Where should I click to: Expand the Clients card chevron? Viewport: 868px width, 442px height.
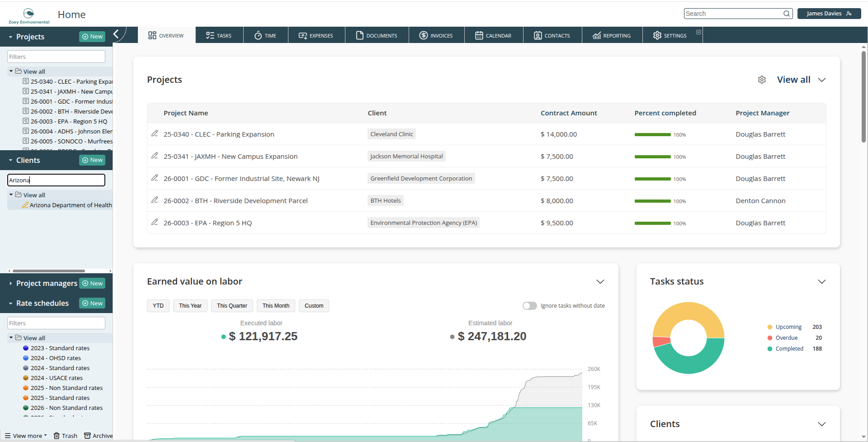(x=821, y=424)
